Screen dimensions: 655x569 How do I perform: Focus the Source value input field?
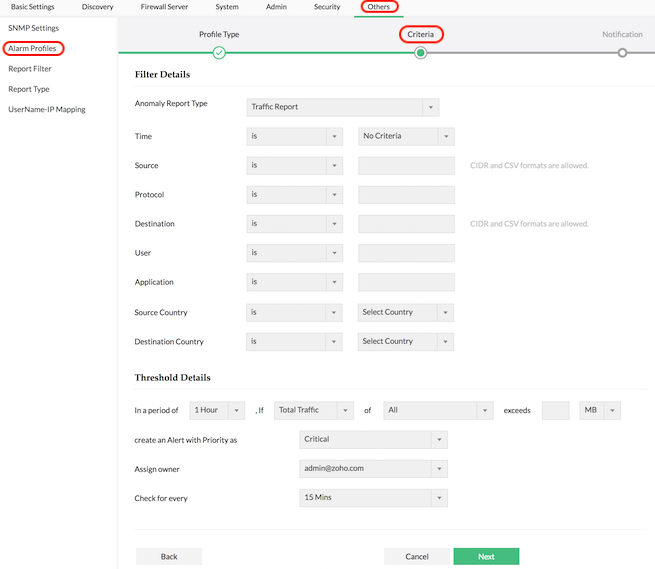click(406, 165)
